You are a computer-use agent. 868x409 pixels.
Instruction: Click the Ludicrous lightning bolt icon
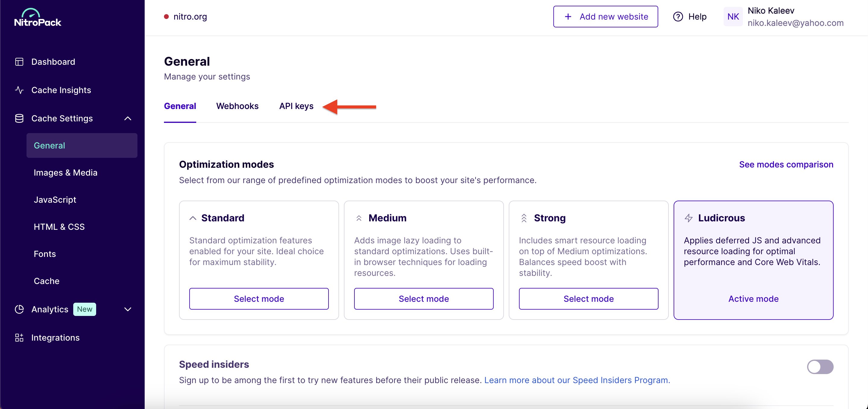pos(688,218)
